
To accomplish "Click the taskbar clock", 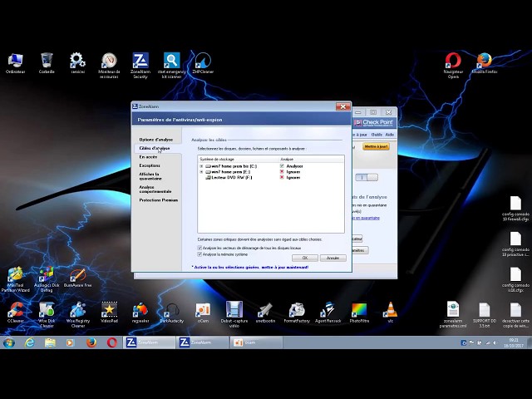I will pos(514,342).
